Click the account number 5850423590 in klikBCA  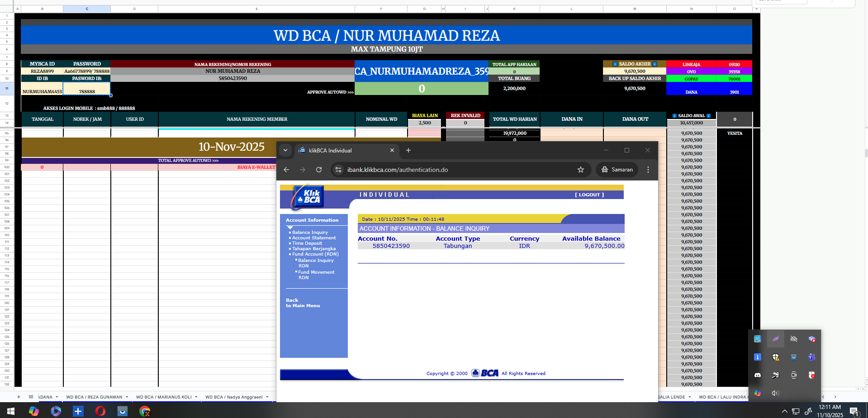391,246
